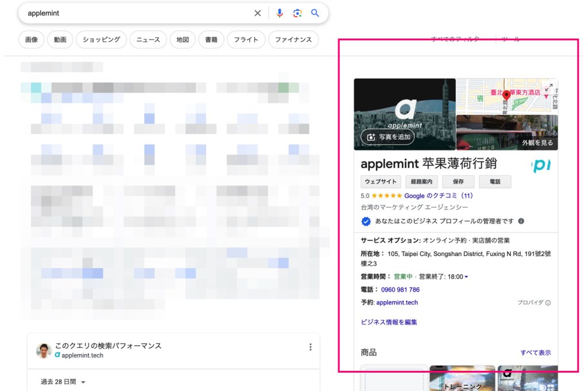Start voice search with the microphone
This screenshot has height=391, width=588.
tap(280, 13)
